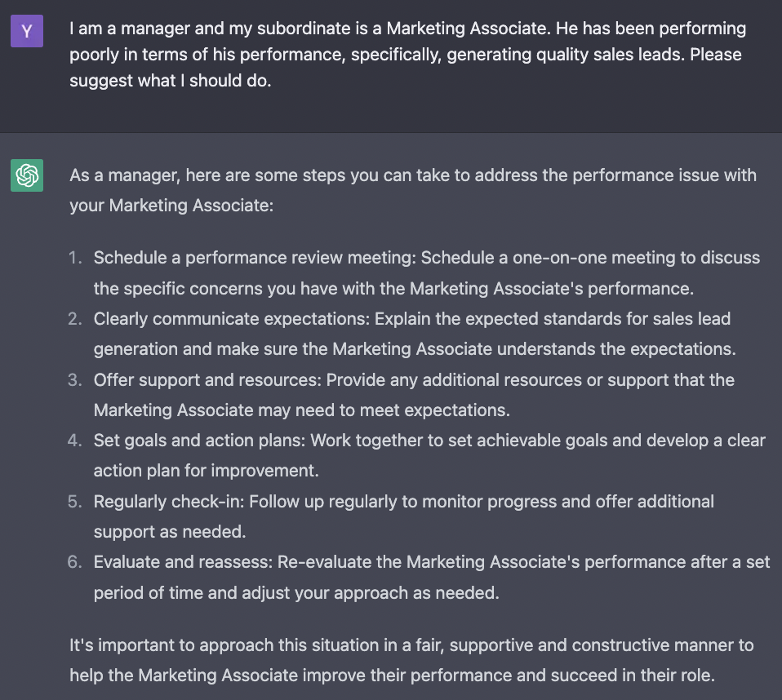Select the "Schedule a performance review meeting" step
Image resolution: width=782 pixels, height=700 pixels.
coord(255,258)
